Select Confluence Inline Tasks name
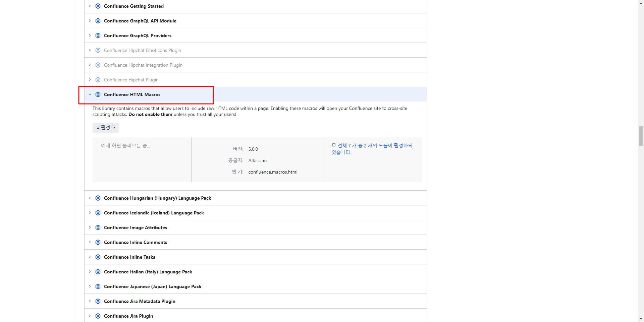 [x=129, y=257]
